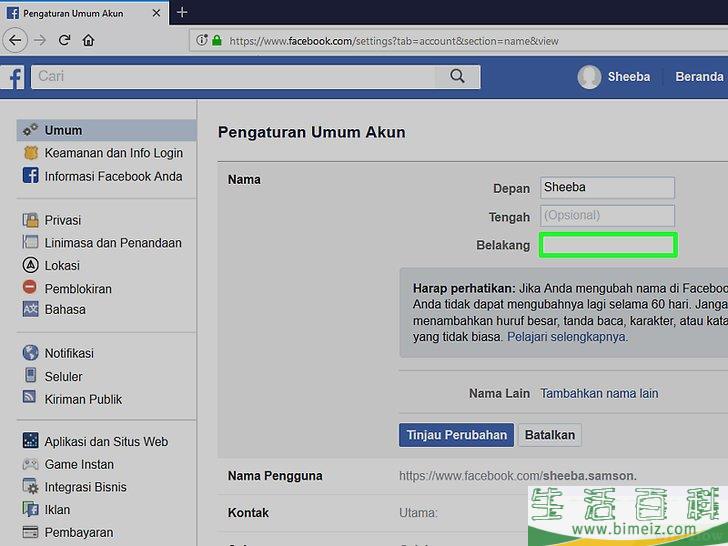Viewport: 728px width, 546px height.
Task: Click the apps icon beside Aplikasi dan Situs Web
Action: (31, 440)
